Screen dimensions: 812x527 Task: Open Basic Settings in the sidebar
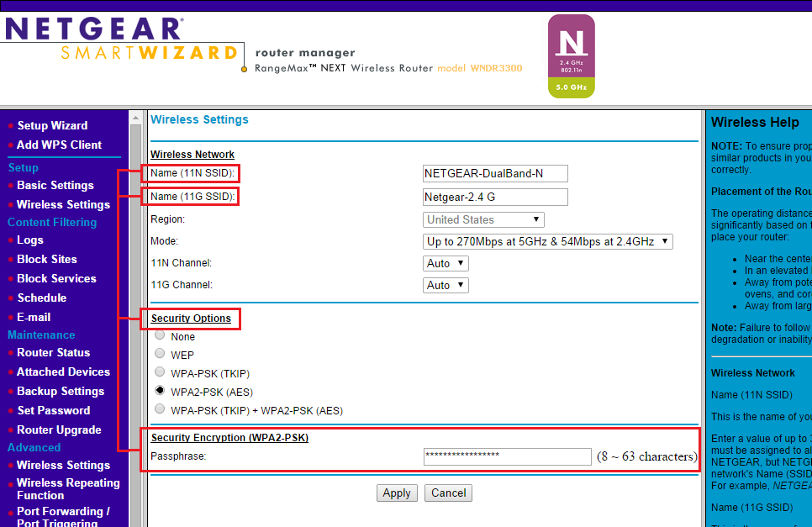coord(55,185)
